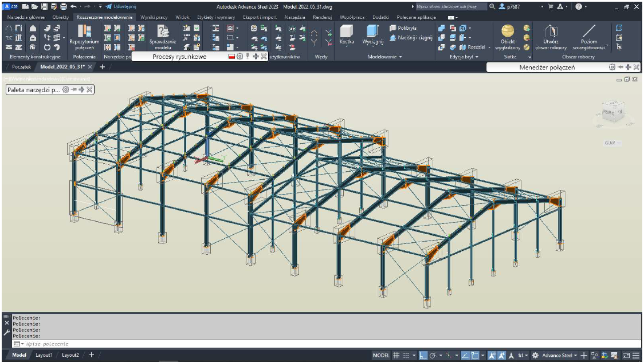Open the Layout1 tab
The width and height of the screenshot is (644, 363).
click(x=44, y=356)
